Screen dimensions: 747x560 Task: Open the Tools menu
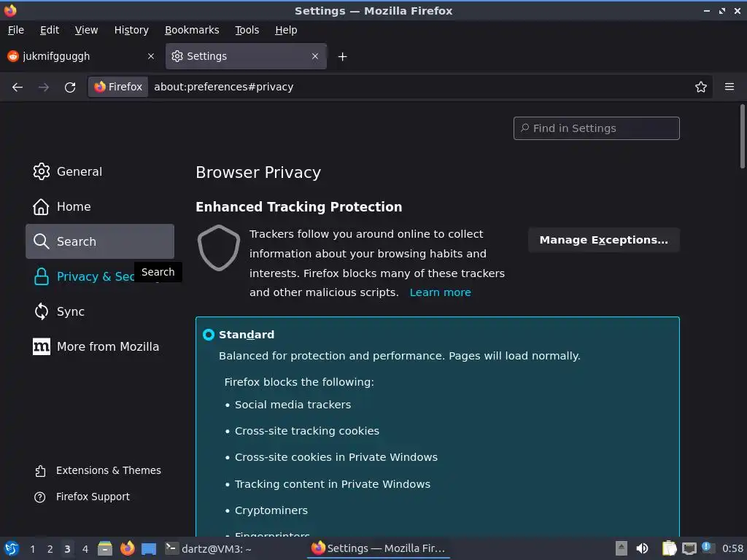click(247, 30)
